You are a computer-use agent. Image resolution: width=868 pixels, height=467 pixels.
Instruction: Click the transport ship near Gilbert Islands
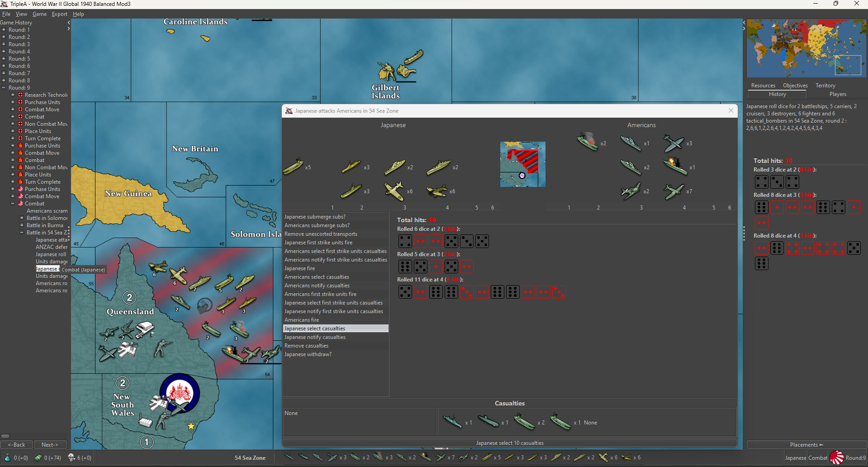tap(414, 57)
